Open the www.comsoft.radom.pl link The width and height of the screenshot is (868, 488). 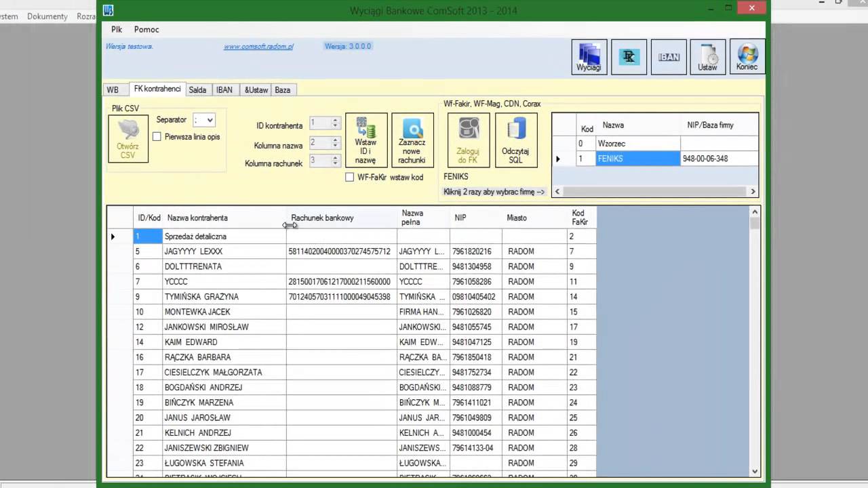click(x=258, y=47)
